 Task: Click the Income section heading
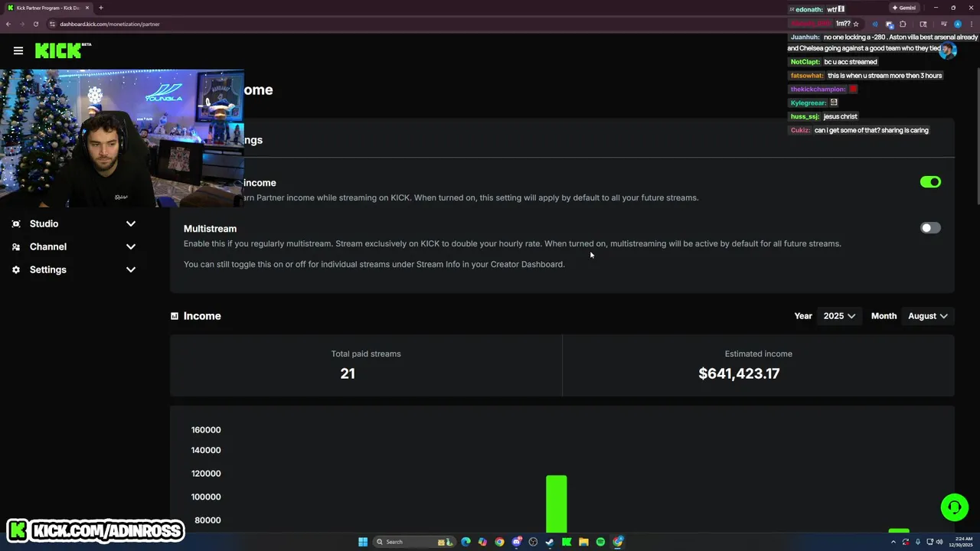coord(202,316)
